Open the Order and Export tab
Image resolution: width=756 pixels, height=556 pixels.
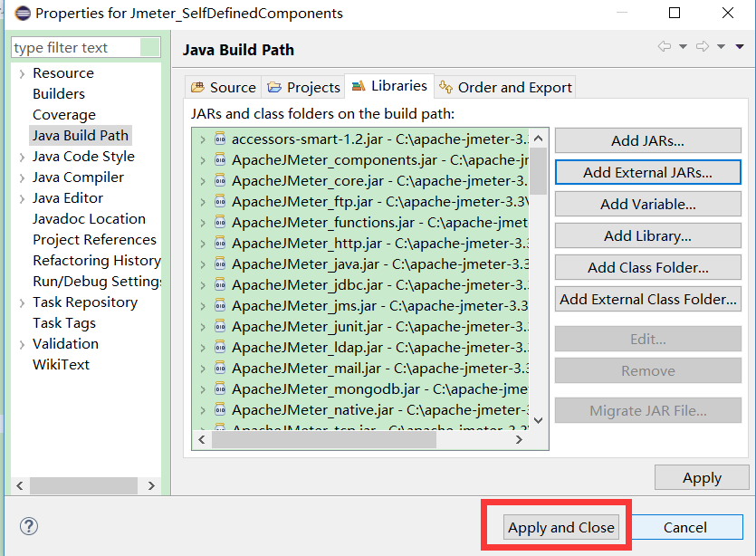click(x=505, y=87)
